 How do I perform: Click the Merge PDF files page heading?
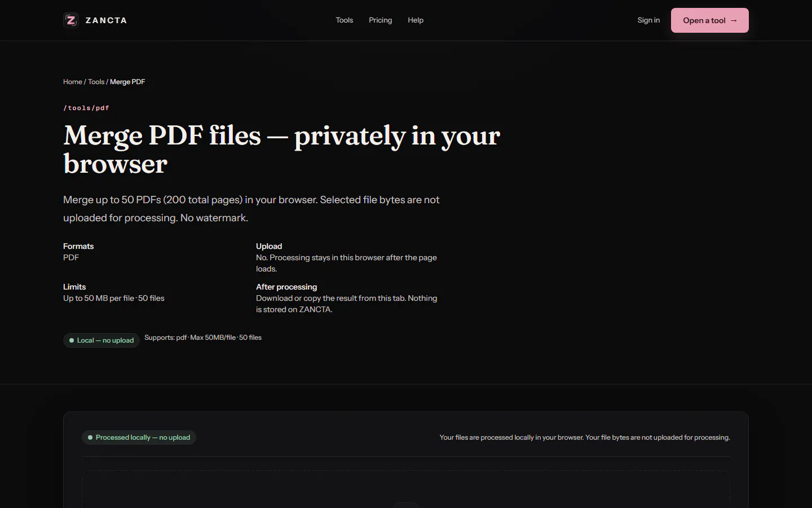[282, 150]
